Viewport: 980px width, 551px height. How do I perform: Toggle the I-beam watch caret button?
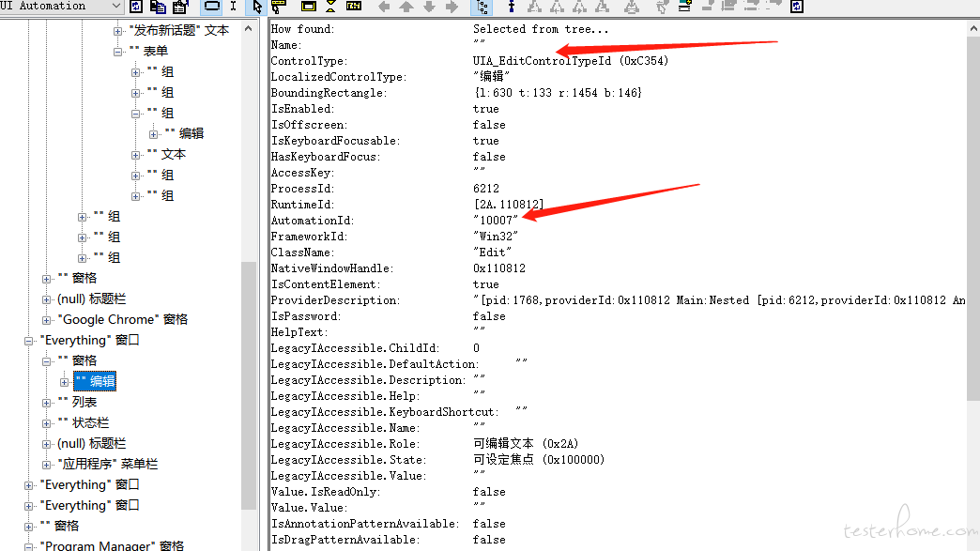coord(233,7)
